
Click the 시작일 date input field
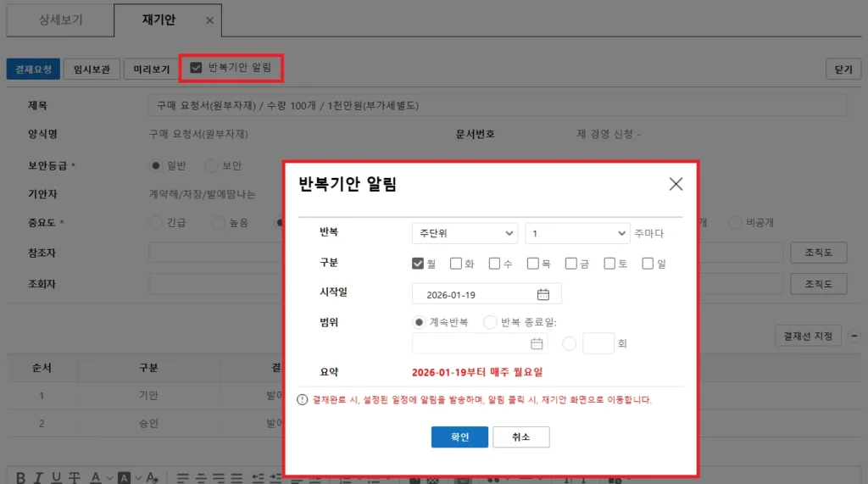[473, 294]
